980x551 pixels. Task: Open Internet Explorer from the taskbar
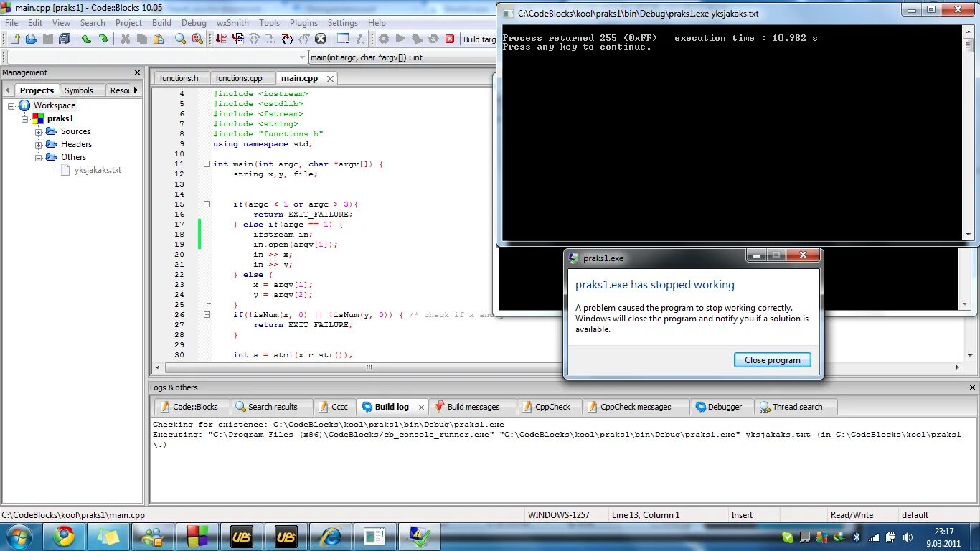tap(330, 536)
